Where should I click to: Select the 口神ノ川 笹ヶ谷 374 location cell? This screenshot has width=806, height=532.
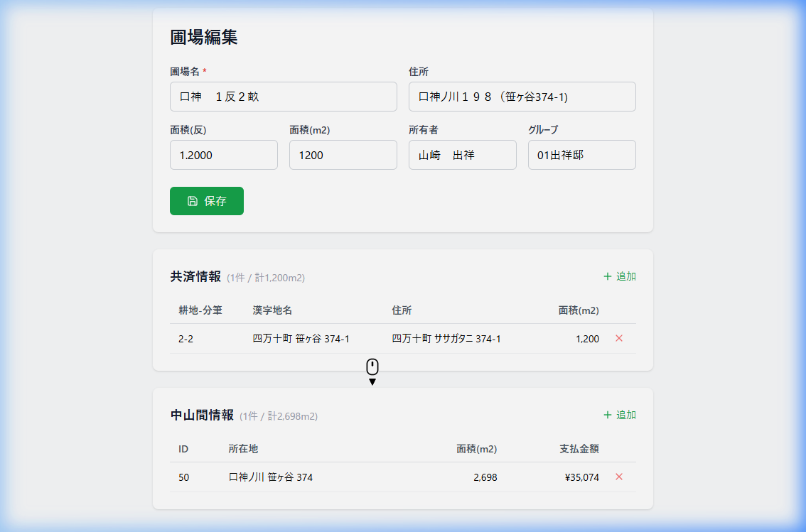(271, 477)
